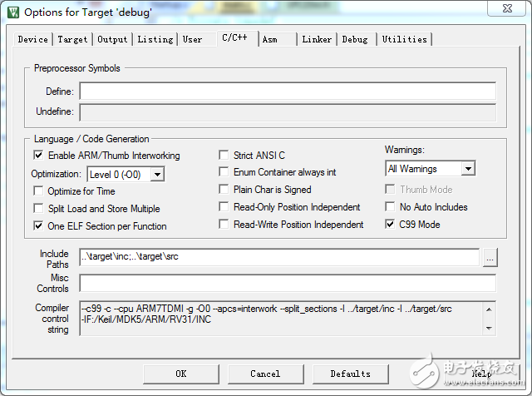532x396 pixels.
Task: Toggle One ELF Section per Function
Action: tap(38, 226)
